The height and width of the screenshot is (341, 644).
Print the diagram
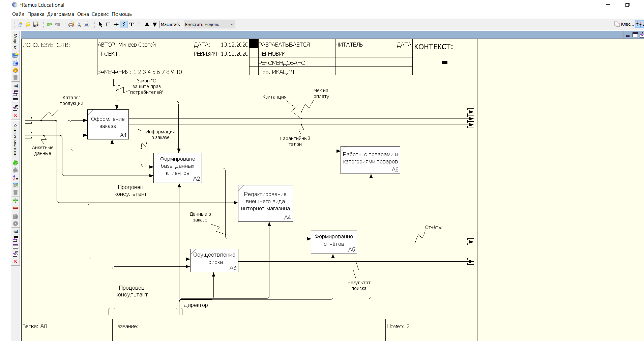coord(87,24)
